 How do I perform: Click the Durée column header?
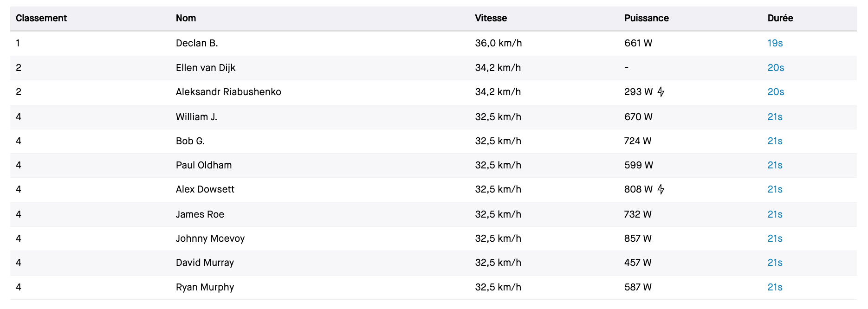pos(780,18)
